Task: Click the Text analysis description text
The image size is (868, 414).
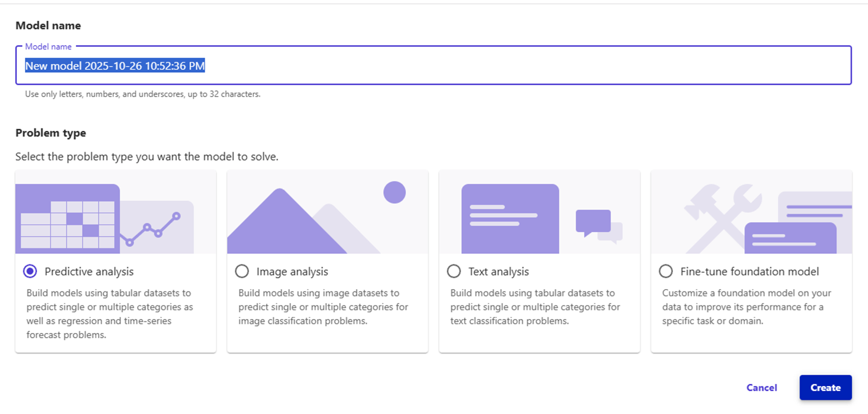Action: pos(535,307)
